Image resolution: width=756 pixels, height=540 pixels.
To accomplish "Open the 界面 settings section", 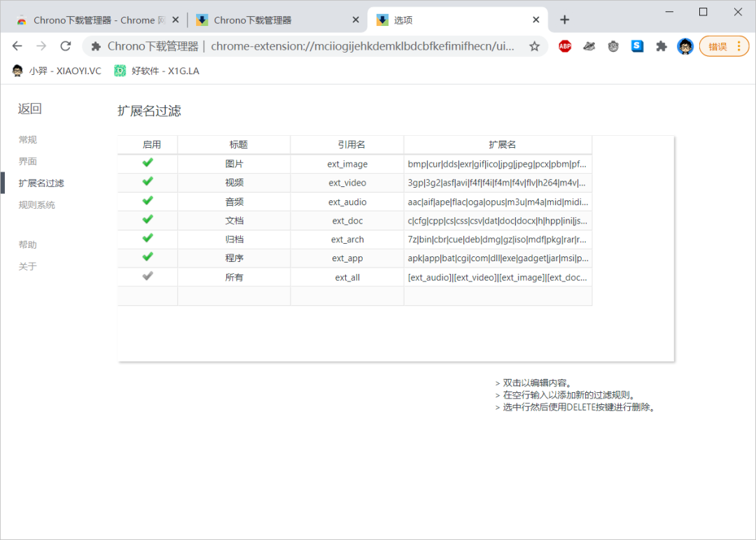I will tap(27, 161).
